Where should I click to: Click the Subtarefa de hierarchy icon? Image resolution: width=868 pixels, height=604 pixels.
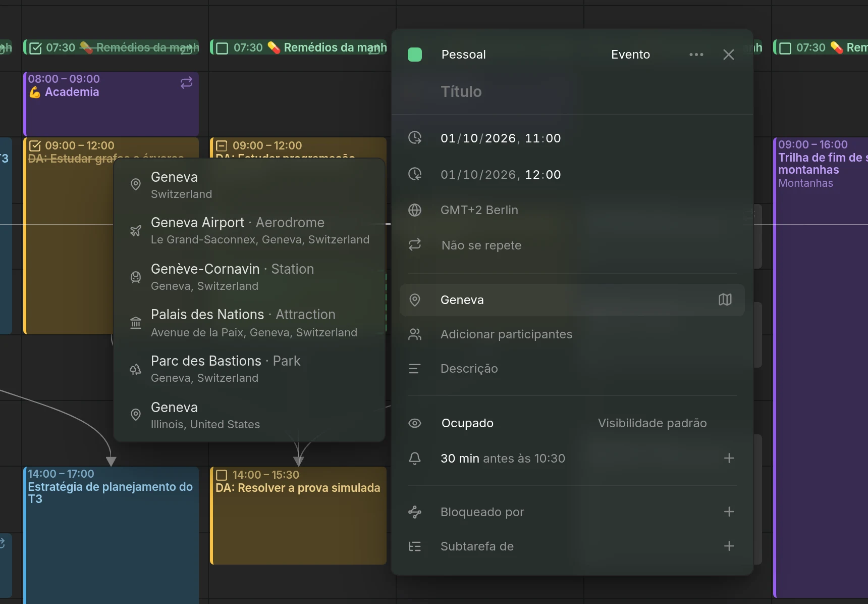pyautogui.click(x=415, y=546)
